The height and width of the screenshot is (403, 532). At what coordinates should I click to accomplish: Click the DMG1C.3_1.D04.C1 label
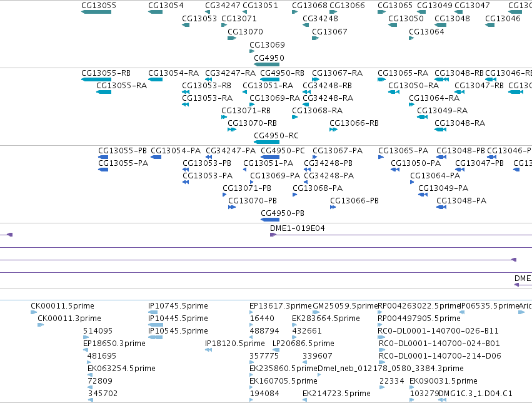[x=475, y=394]
